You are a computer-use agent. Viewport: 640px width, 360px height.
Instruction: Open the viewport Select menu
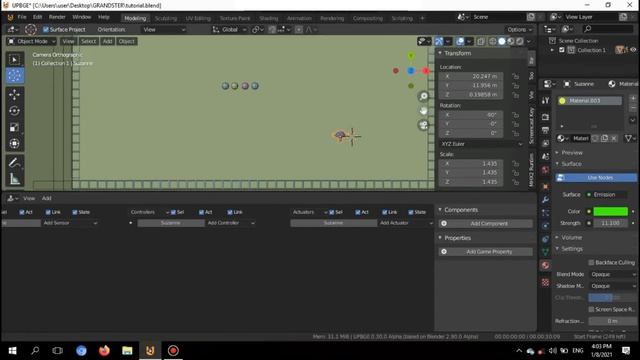pos(88,41)
